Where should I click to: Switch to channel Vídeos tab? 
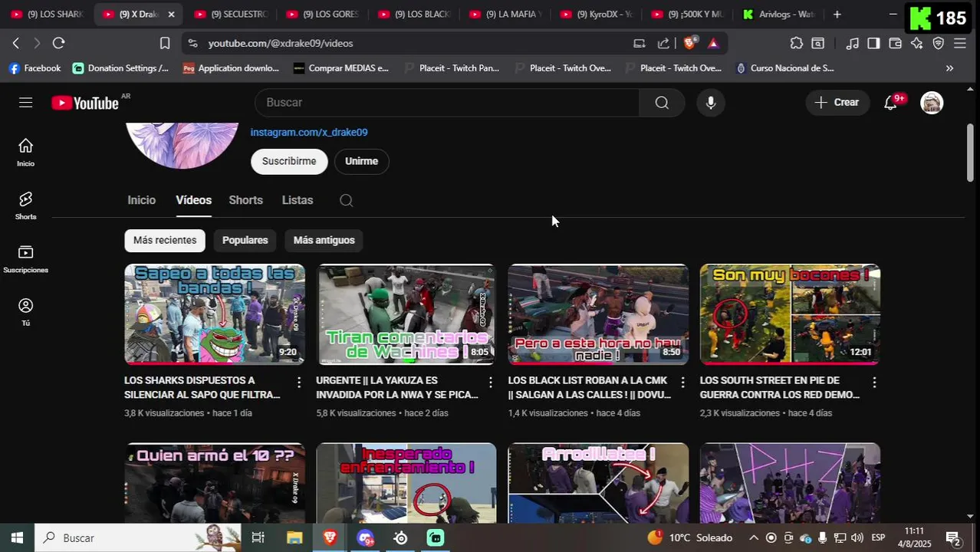[x=194, y=200]
